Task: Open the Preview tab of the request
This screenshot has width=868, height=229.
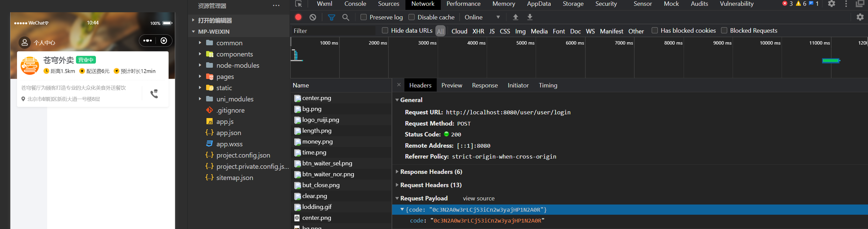Action: coord(451,85)
